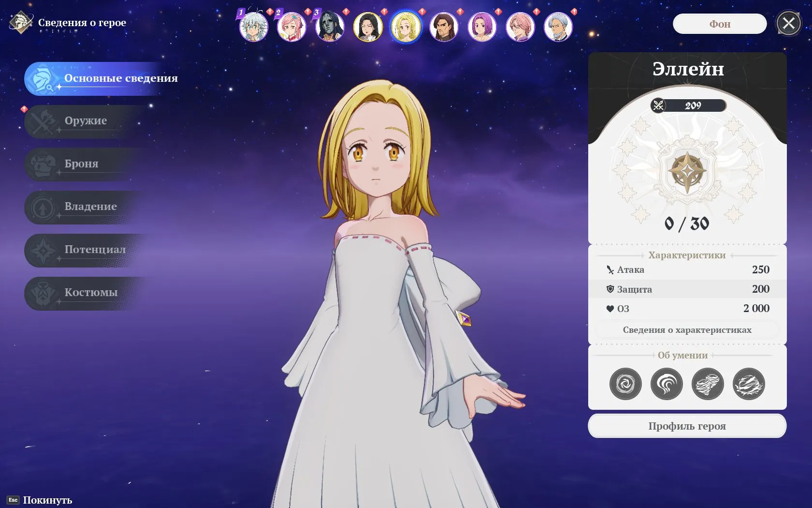Choose the black-haired woman hero portrait
Screen dimensions: 812x508
[x=368, y=27]
